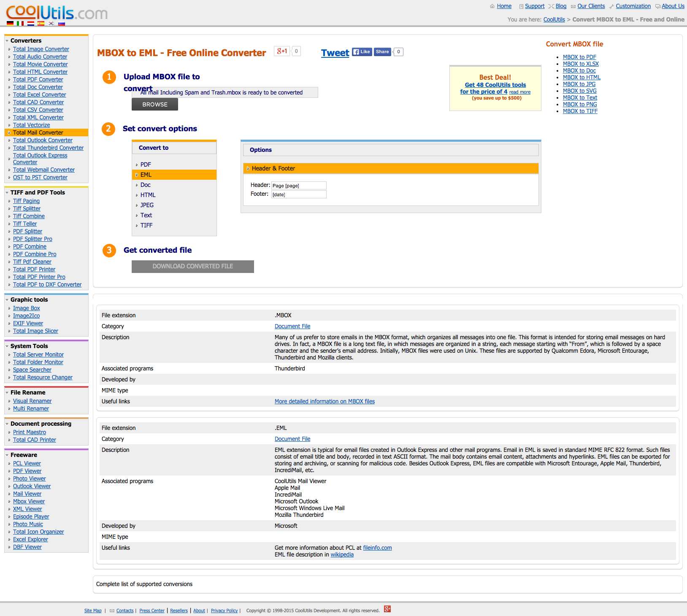Open Visual Renamer under File Rename
687x616 pixels.
pyautogui.click(x=32, y=401)
